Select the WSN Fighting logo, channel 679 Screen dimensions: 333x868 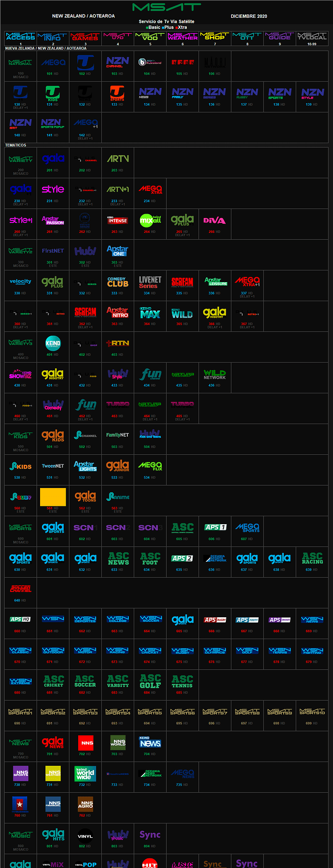point(312,651)
